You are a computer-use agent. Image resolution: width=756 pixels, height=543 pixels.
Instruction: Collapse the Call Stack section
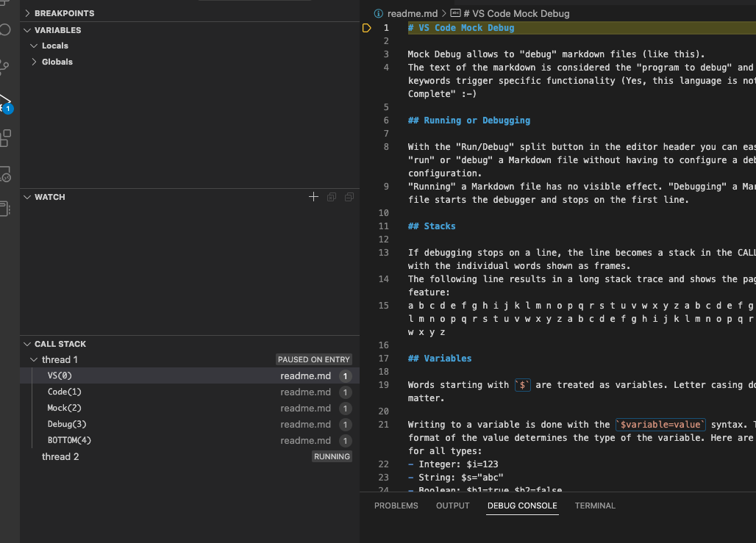tap(27, 344)
